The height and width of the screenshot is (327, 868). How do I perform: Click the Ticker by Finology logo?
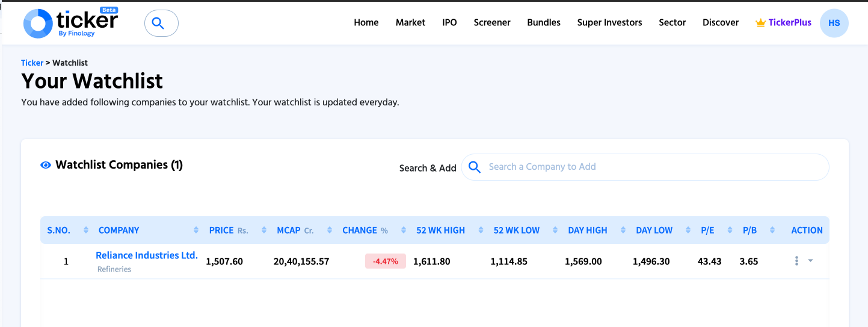pyautogui.click(x=71, y=23)
